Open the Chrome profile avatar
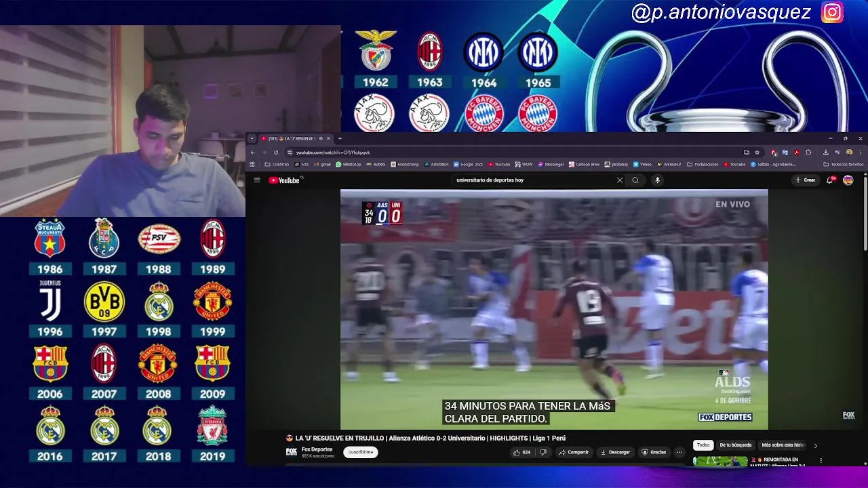This screenshot has width=868, height=488. [x=850, y=152]
